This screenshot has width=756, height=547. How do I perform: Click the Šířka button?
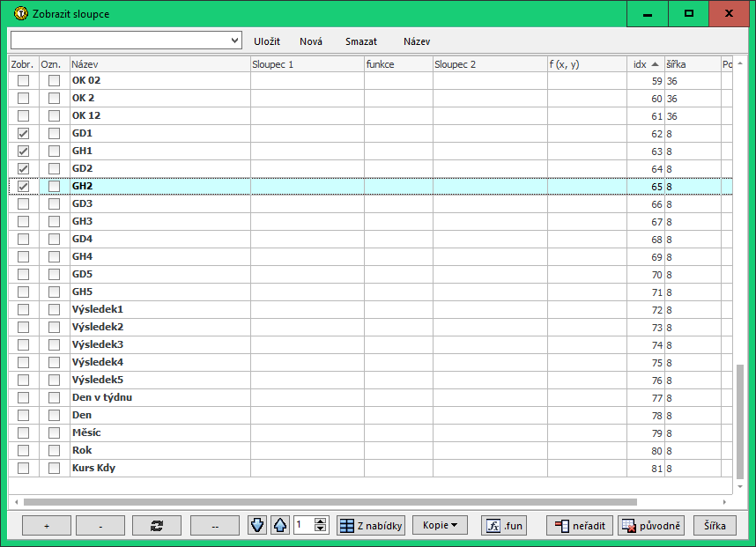(x=715, y=526)
